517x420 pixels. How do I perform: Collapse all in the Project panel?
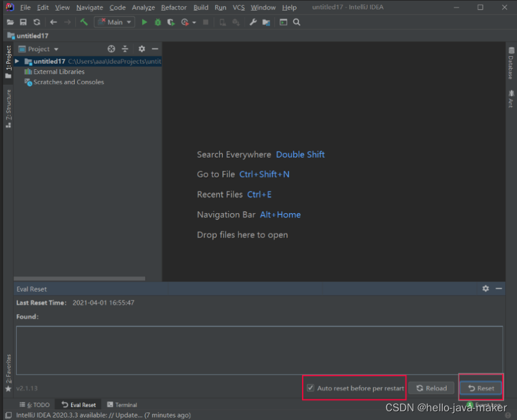tap(125, 49)
